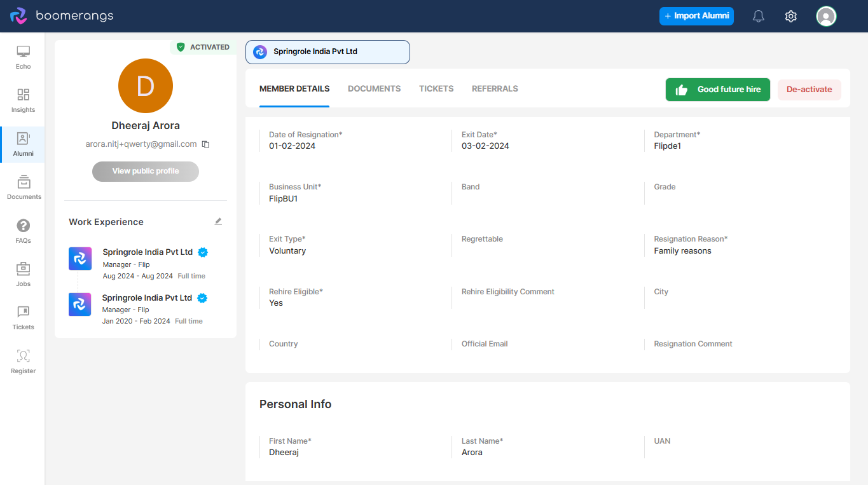This screenshot has width=868, height=485.
Task: Open the notifications bell
Action: coord(758,17)
